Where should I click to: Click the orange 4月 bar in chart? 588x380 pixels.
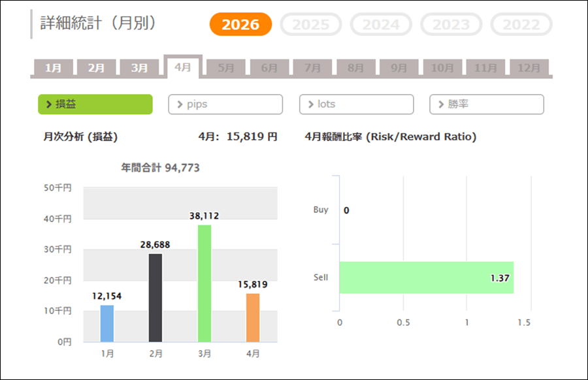253,317
